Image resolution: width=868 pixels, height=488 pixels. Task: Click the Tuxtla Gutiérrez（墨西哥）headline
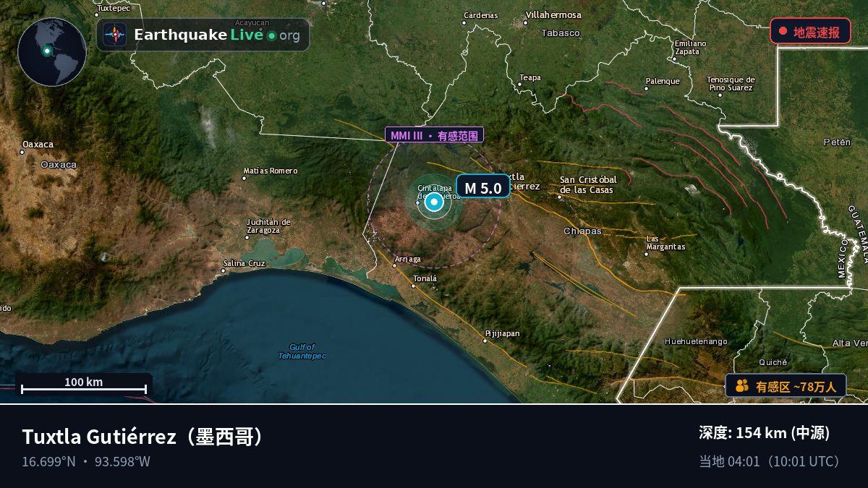point(145,437)
